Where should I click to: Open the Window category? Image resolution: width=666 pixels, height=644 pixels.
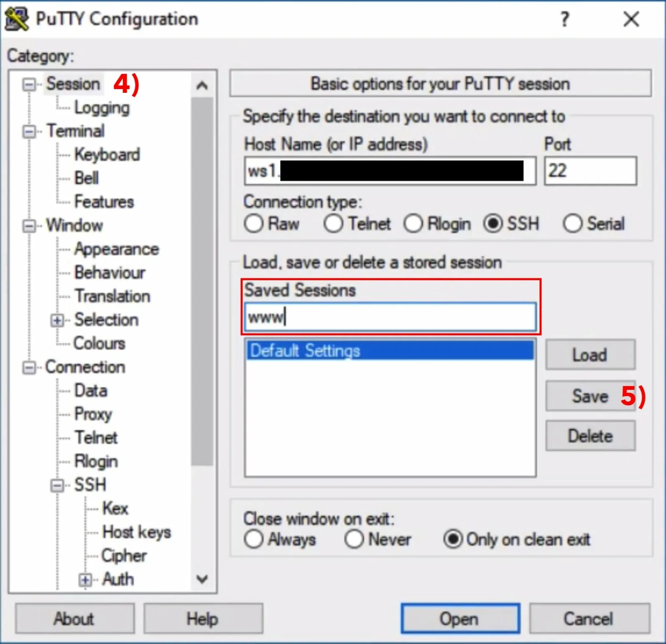point(74,226)
